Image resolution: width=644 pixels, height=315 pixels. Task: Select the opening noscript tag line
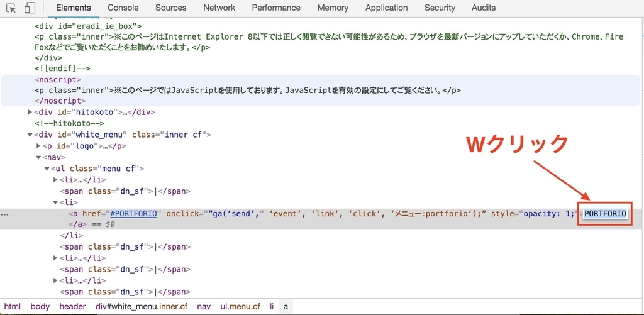click(x=57, y=79)
